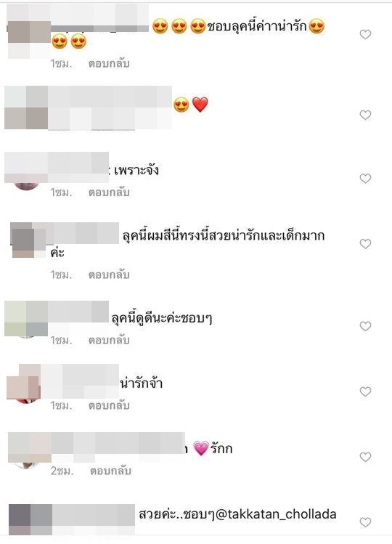Tap the heart beside 'น่ารักจ้า' comment
The height and width of the screenshot is (544, 392).
[365, 391]
